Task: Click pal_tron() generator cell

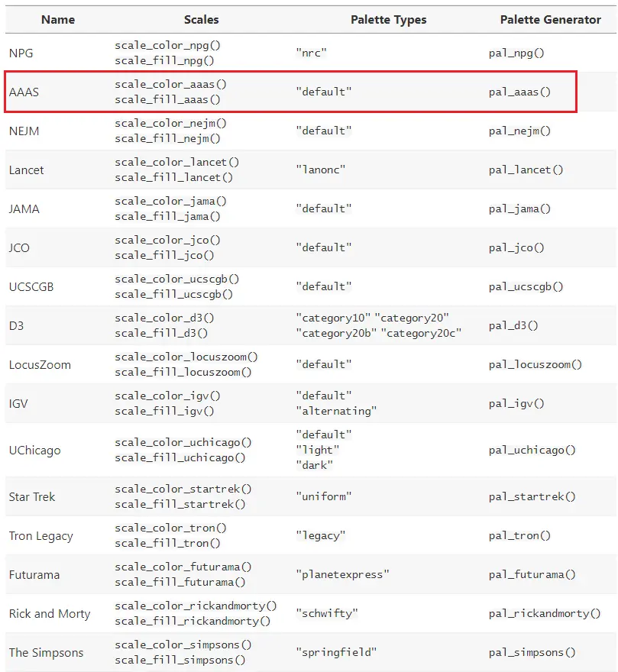Action: coord(519,536)
